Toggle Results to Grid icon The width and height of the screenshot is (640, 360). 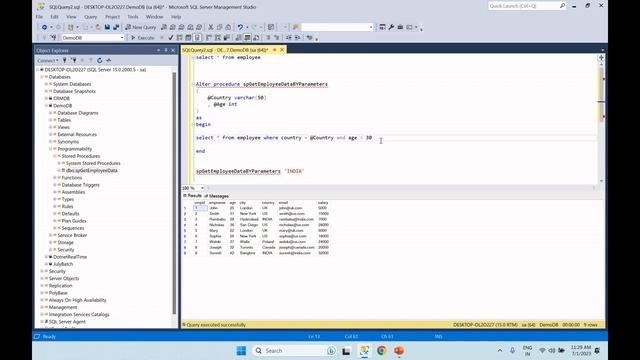click(247, 38)
